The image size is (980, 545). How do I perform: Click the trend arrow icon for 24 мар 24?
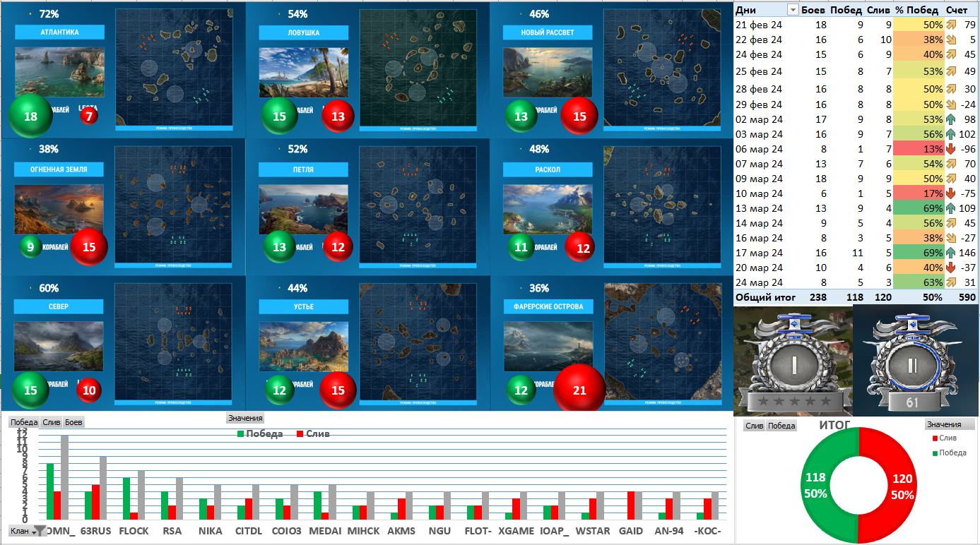pyautogui.click(x=951, y=282)
